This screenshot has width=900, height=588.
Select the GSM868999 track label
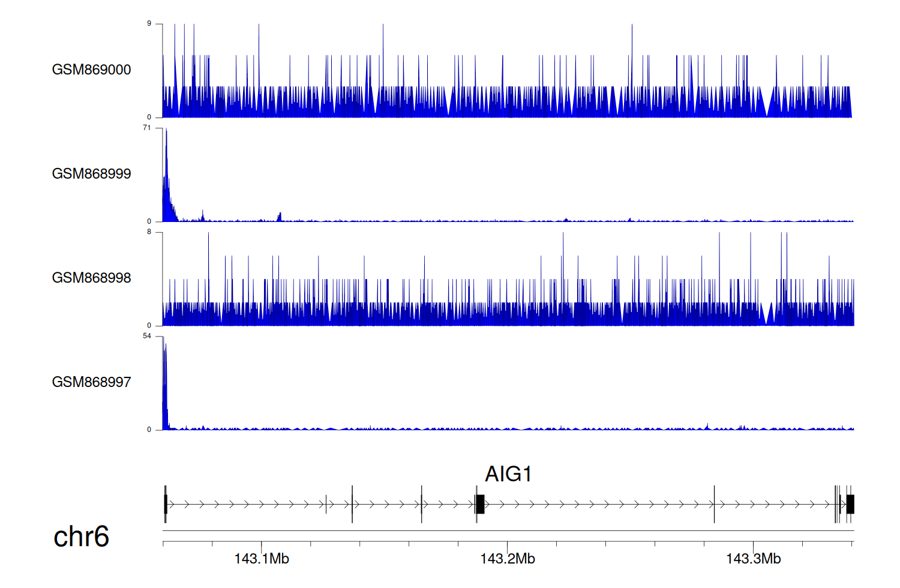tap(91, 174)
